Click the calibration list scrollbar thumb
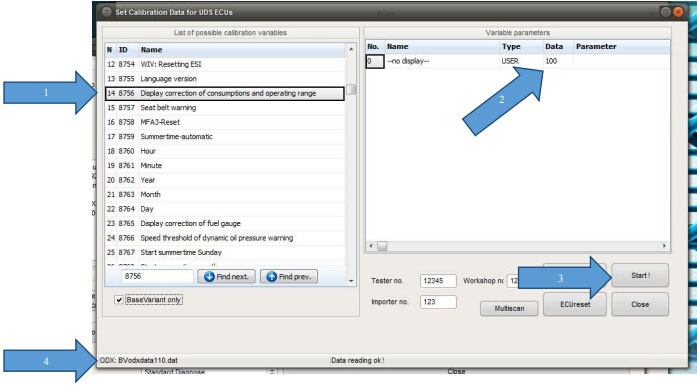 [351, 90]
